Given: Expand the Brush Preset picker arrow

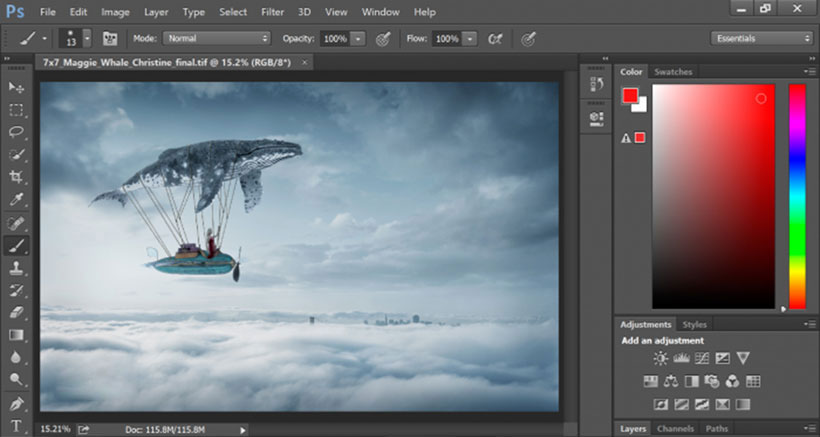Looking at the screenshot, I should coord(87,38).
